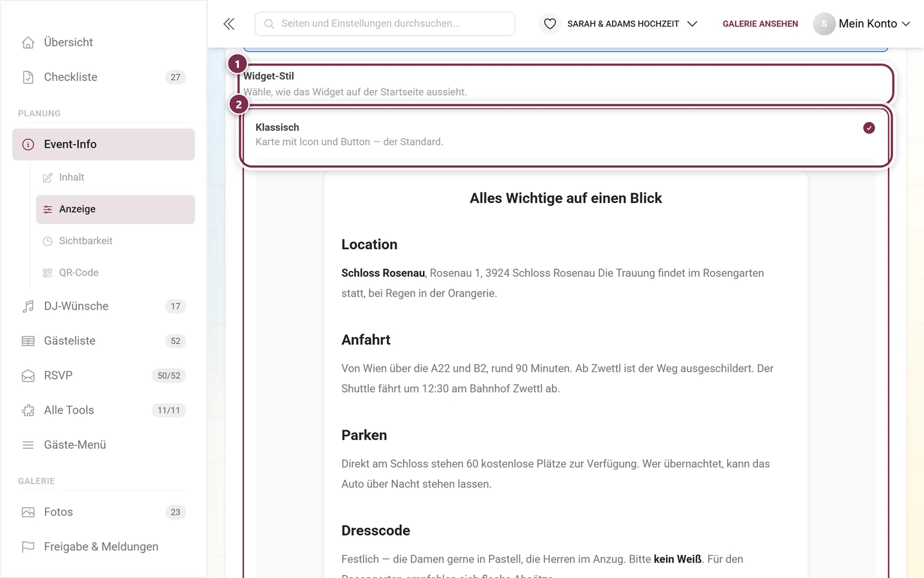Screen dimensions: 924x578
Task: Open the QR-Code sub-page
Action: pos(116,273)
